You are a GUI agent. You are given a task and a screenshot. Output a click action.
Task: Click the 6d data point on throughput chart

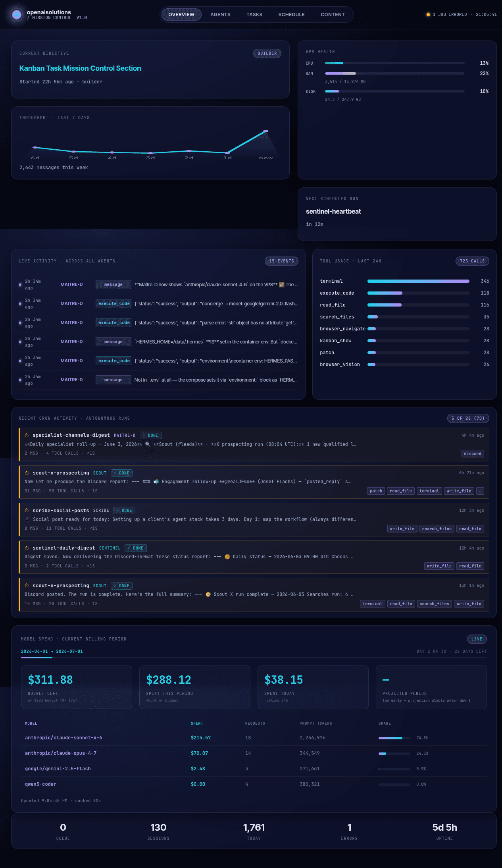point(35,147)
